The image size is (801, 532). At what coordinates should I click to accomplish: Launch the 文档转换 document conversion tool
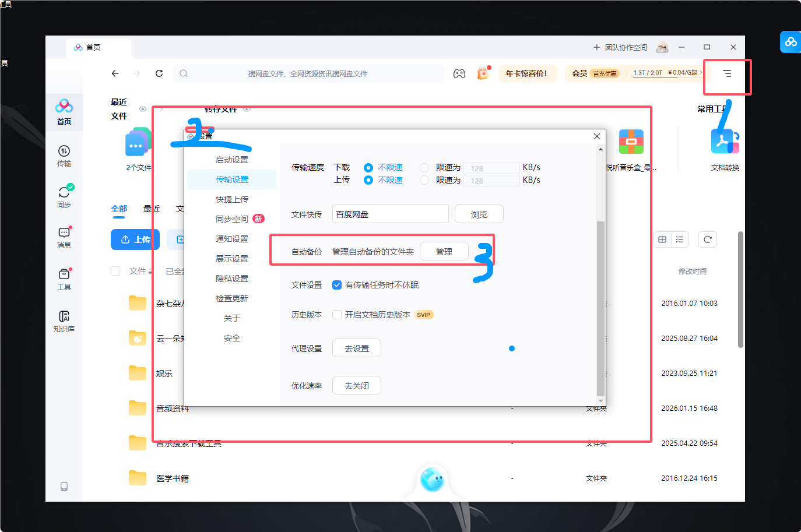725,150
